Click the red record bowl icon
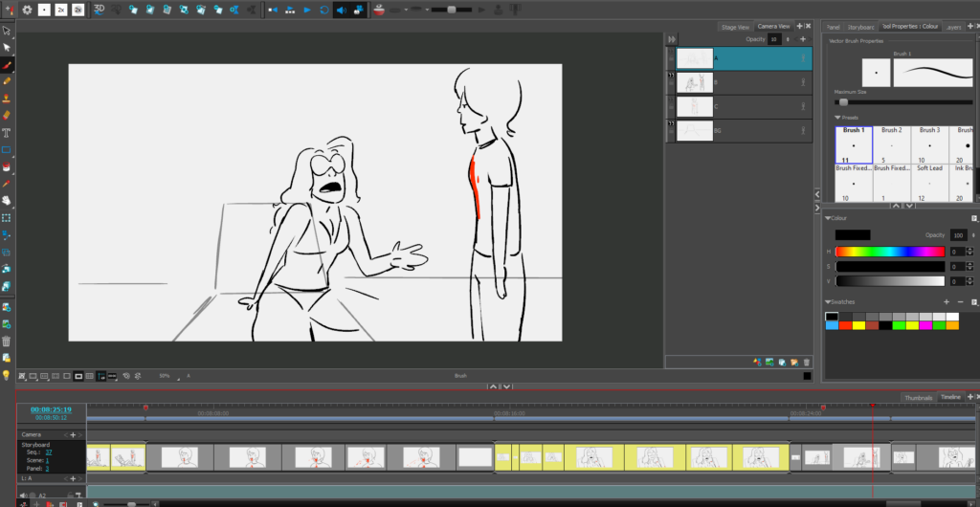Screen dimensions: 980x507 379,10
